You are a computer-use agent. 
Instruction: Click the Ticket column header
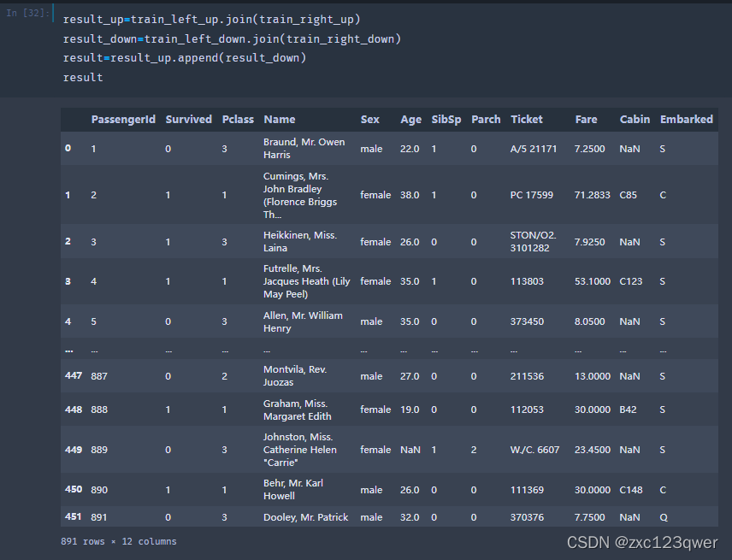527,120
